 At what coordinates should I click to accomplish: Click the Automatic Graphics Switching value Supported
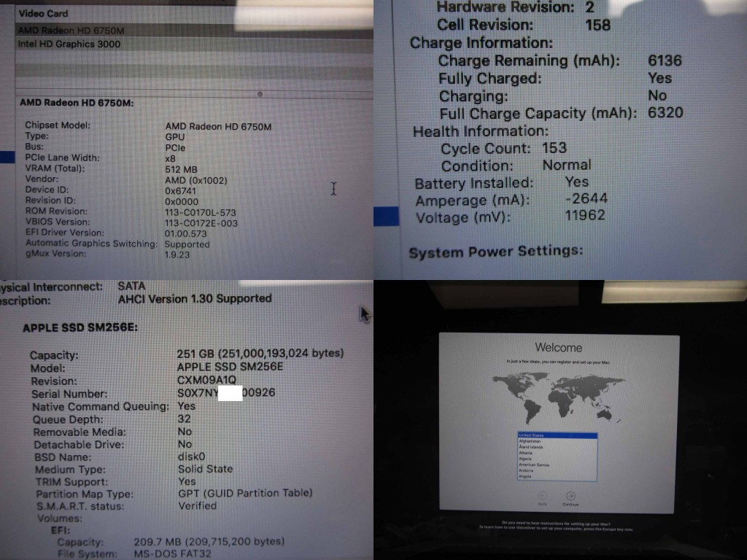click(x=187, y=244)
